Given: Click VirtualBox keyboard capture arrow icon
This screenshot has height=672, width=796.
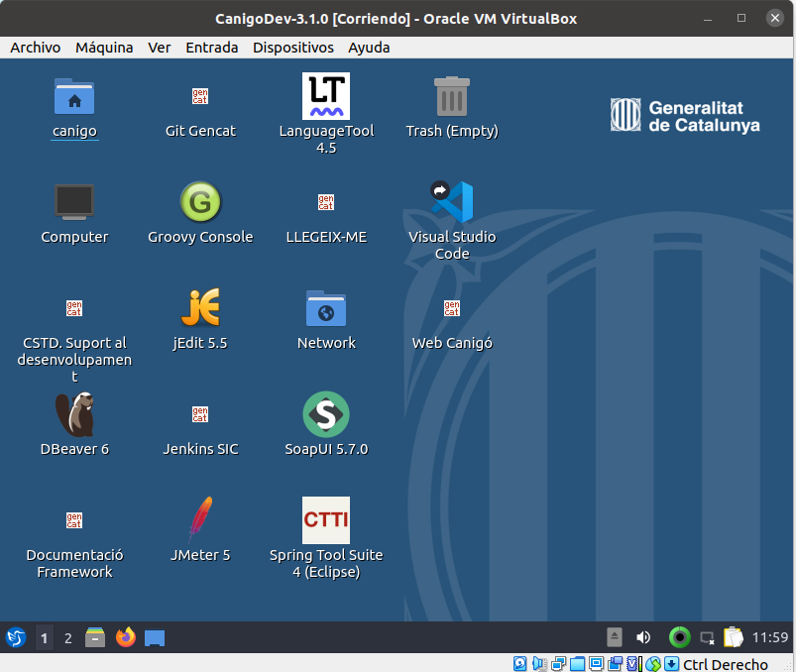Looking at the screenshot, I should click(672, 663).
